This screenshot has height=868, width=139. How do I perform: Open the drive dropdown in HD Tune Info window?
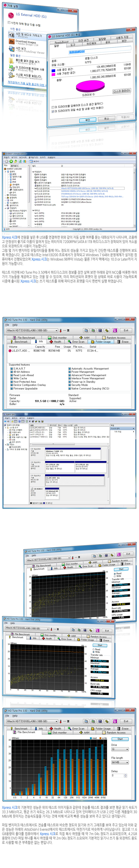click(x=32, y=331)
